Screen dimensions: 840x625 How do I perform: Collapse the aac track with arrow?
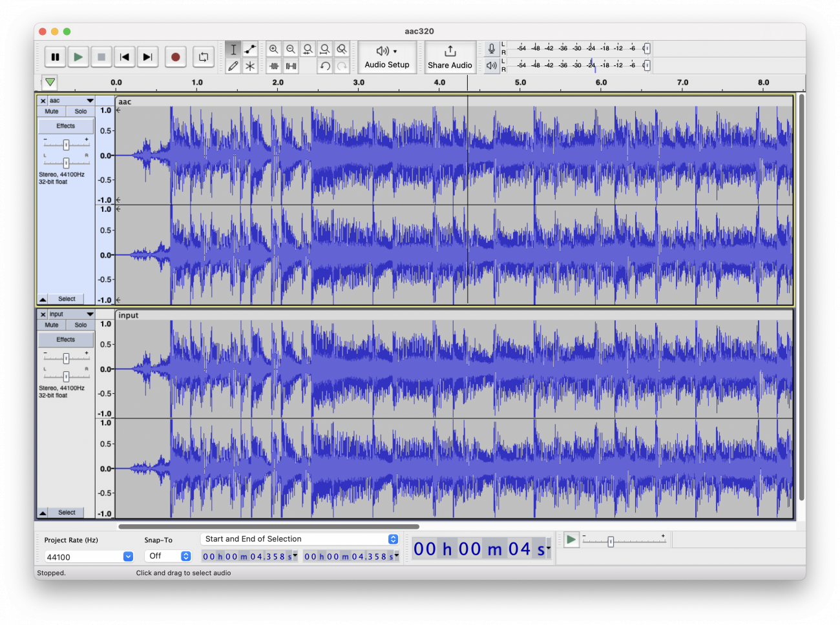[43, 300]
